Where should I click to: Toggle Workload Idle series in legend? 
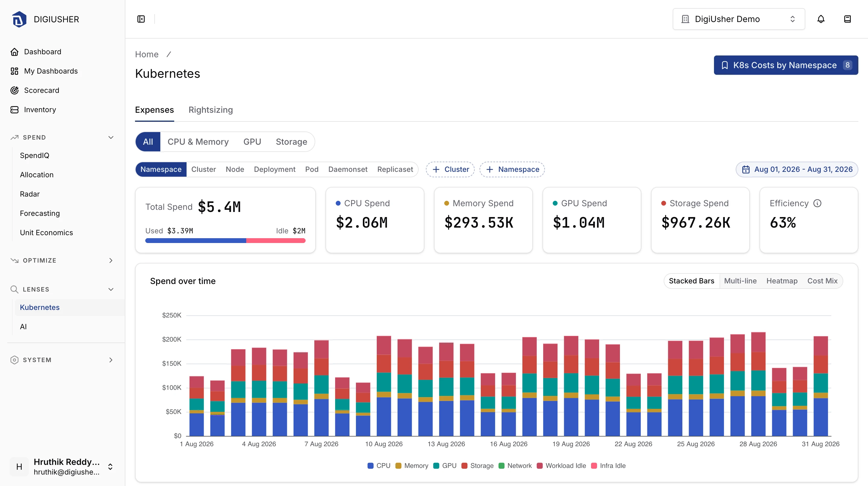(561, 466)
